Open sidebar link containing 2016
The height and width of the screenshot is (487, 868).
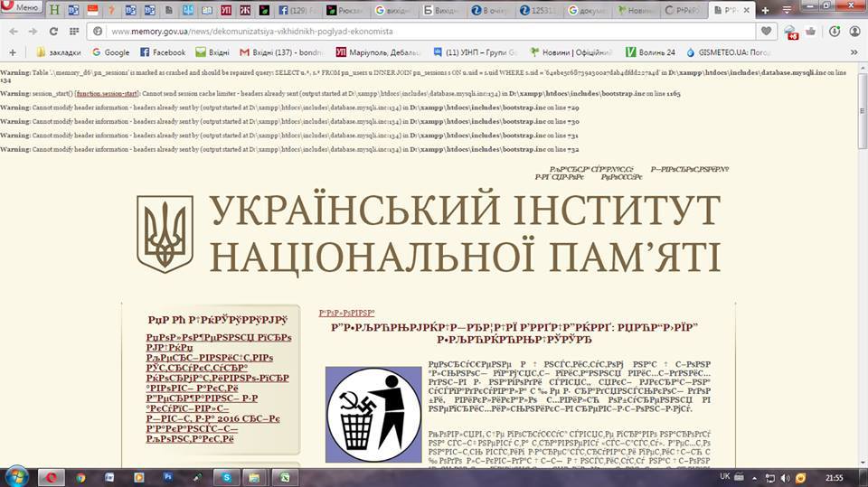(x=213, y=418)
